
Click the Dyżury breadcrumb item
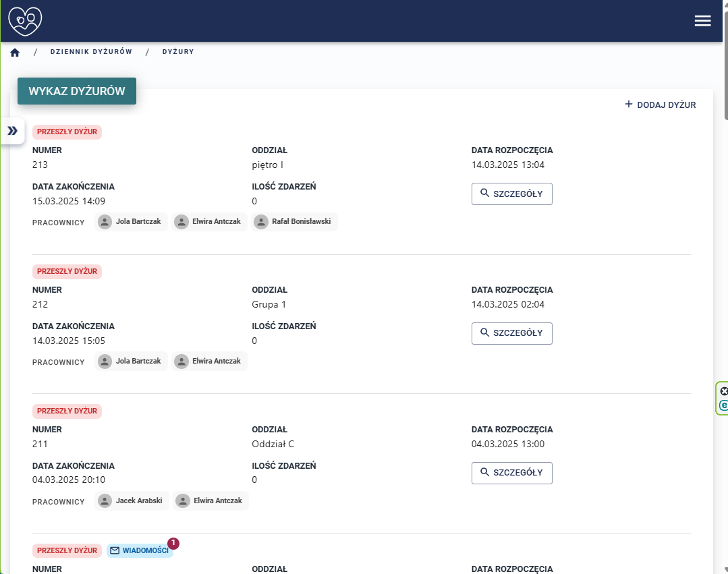point(178,52)
